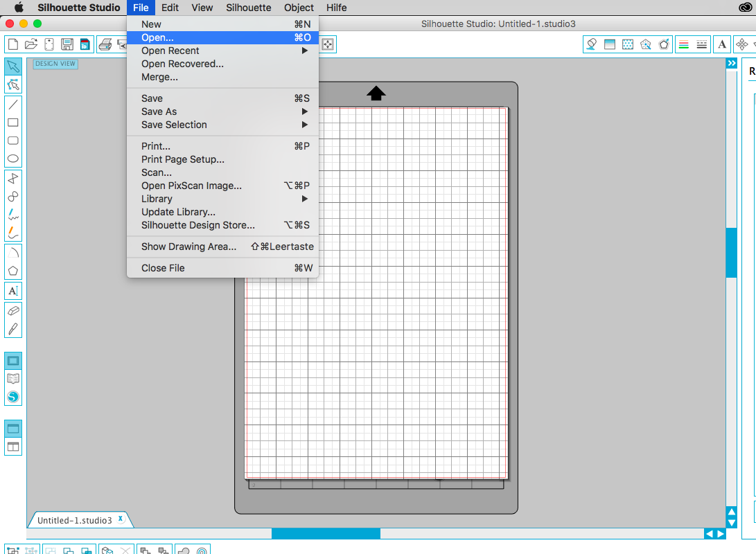Viewport: 756px width, 554px height.
Task: Click the Print toolbar icon
Action: (x=105, y=44)
